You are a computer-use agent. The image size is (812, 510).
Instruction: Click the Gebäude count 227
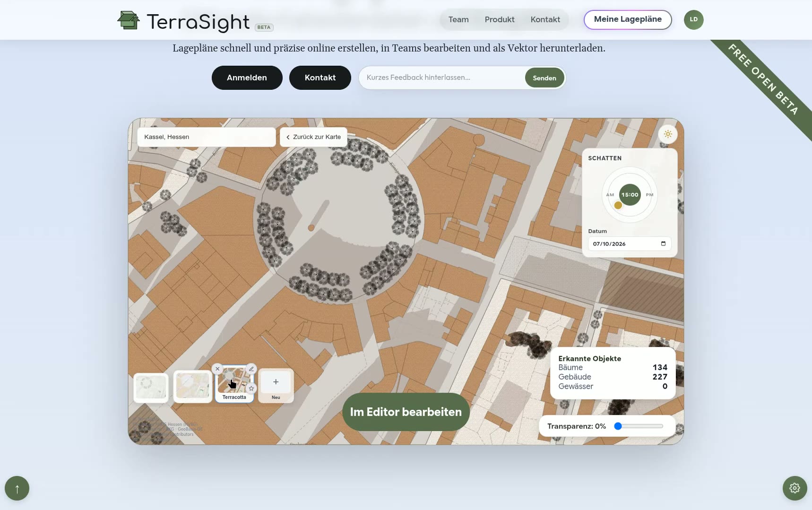coord(660,377)
